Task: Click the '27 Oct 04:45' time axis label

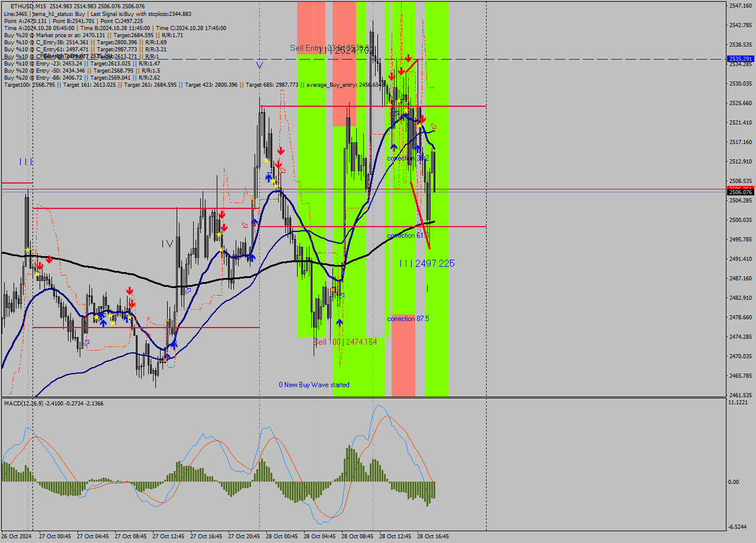Action: point(93,537)
